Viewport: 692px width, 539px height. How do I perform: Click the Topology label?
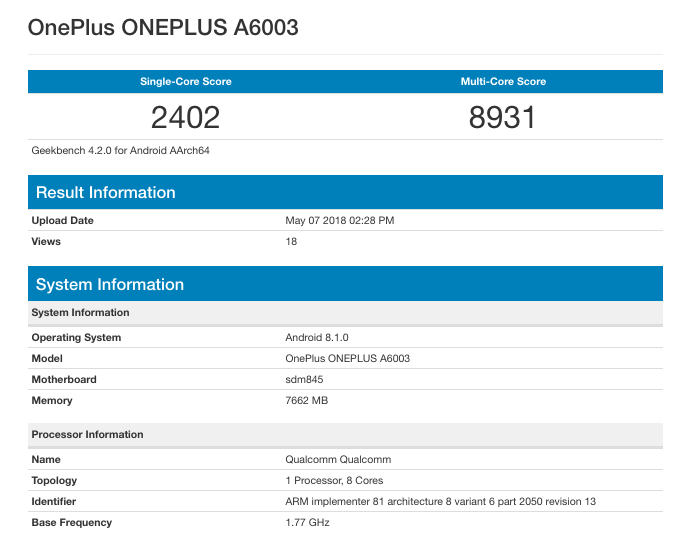point(54,480)
